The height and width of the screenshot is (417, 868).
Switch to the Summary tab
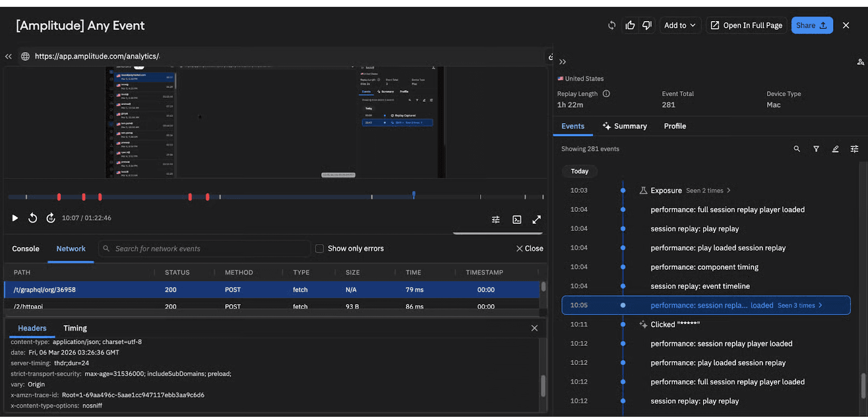click(x=625, y=126)
